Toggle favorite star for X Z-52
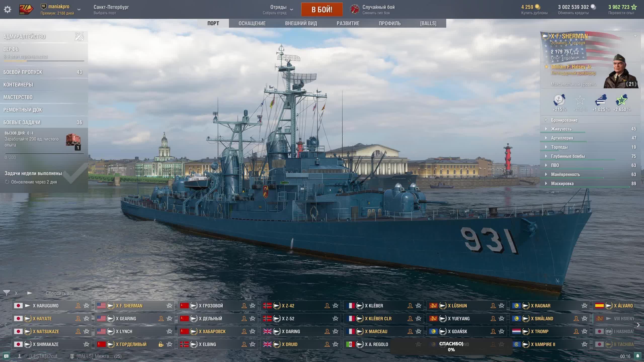 pos(335,319)
